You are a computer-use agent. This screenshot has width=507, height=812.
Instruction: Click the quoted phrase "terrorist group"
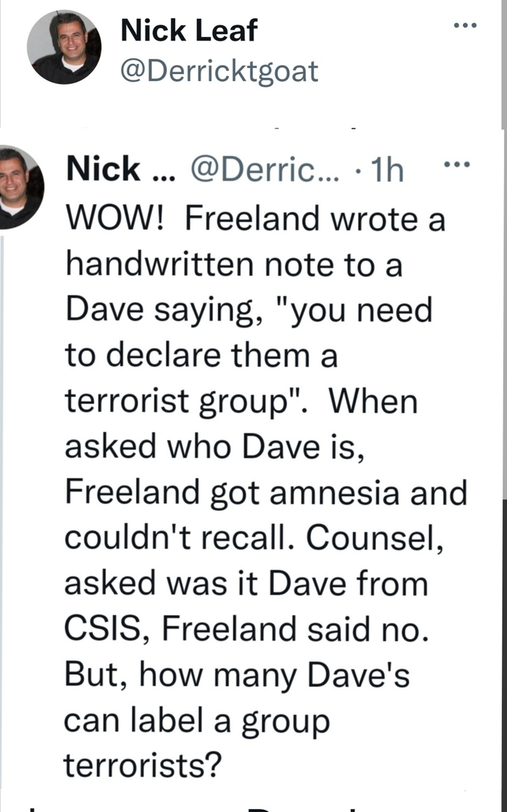pyautogui.click(x=190, y=402)
